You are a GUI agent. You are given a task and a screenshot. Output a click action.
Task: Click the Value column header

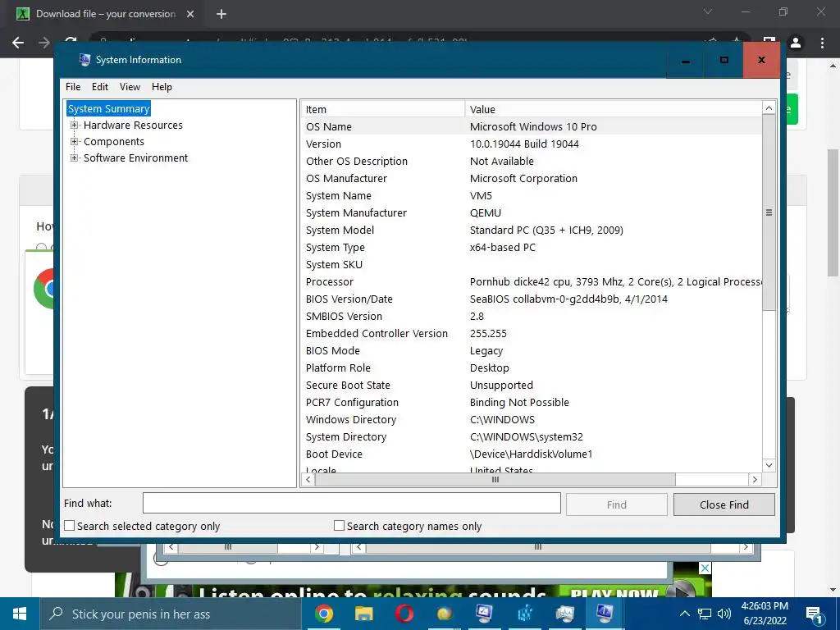click(613, 109)
